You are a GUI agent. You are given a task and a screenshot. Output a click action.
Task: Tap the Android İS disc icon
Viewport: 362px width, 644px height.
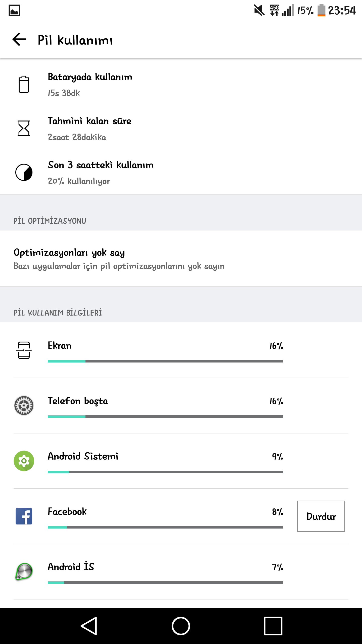click(24, 572)
